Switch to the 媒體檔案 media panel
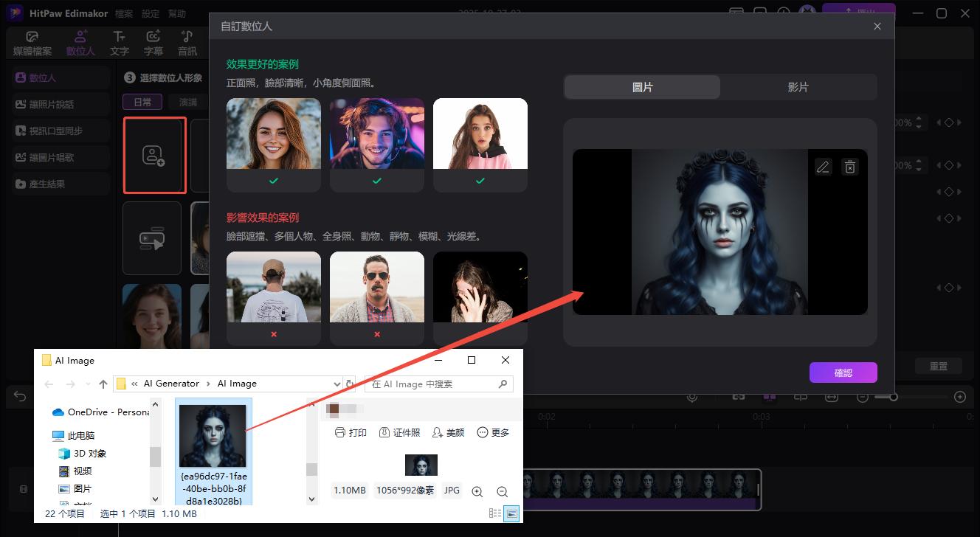The height and width of the screenshot is (537, 980). point(32,42)
